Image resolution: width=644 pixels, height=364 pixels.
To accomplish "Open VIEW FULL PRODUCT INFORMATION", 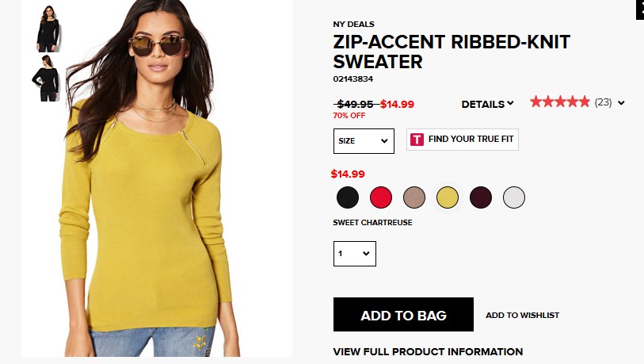I will pyautogui.click(x=428, y=351).
